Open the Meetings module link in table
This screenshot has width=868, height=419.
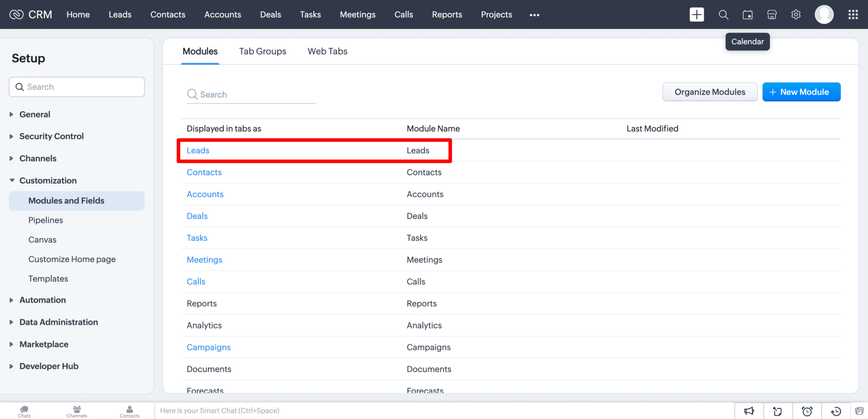coord(204,260)
